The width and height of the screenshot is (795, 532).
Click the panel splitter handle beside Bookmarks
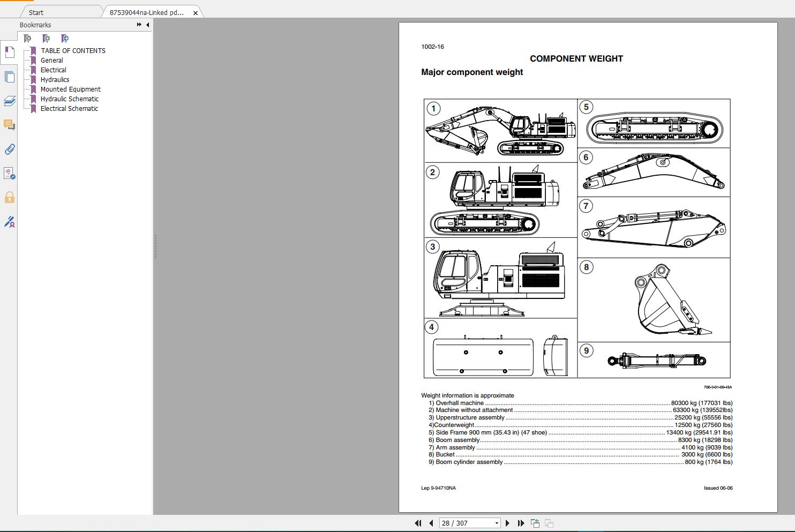155,246
